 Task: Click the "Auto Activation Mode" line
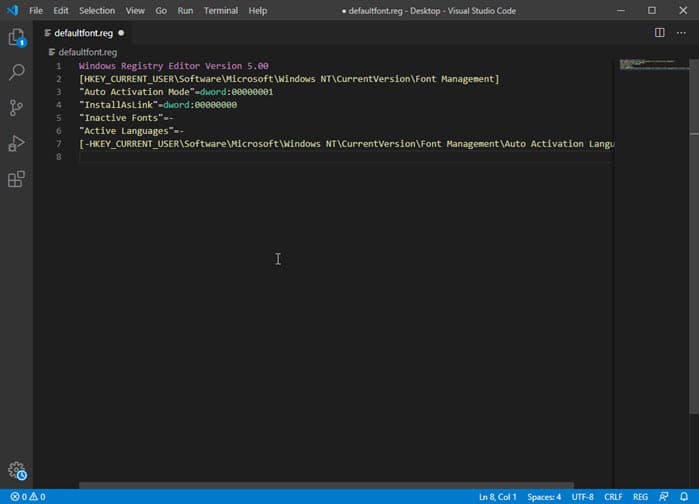click(176, 92)
